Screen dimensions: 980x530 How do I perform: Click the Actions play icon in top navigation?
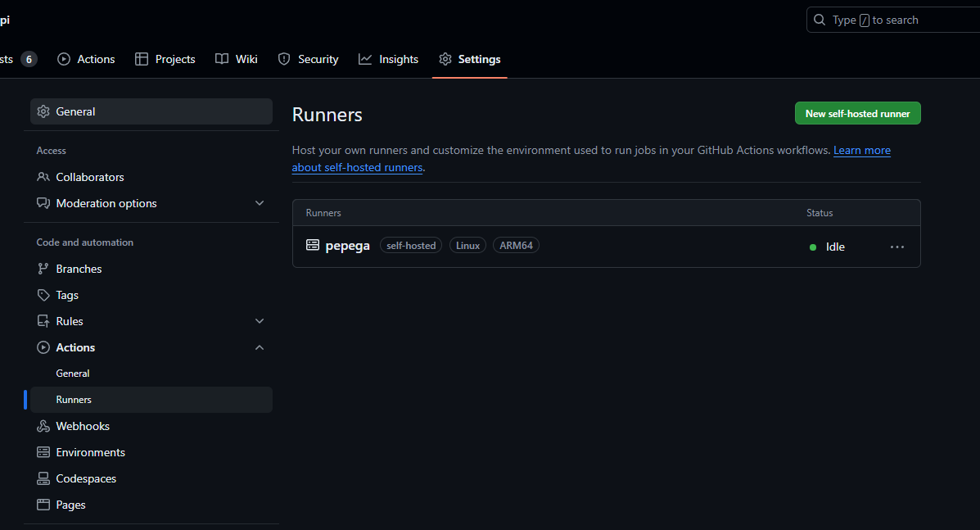tap(64, 59)
